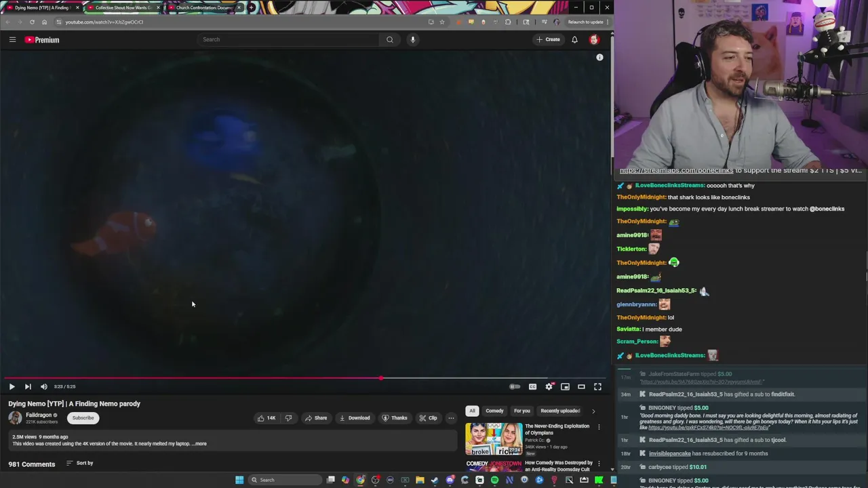Open Chrome from the taskbar
868x488 pixels.
(361, 480)
